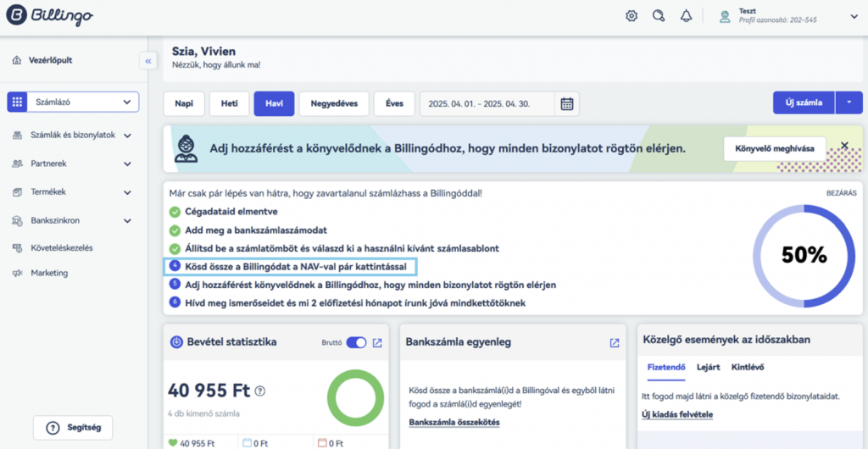Open Bevétel statisztika in external view

[x=377, y=343]
